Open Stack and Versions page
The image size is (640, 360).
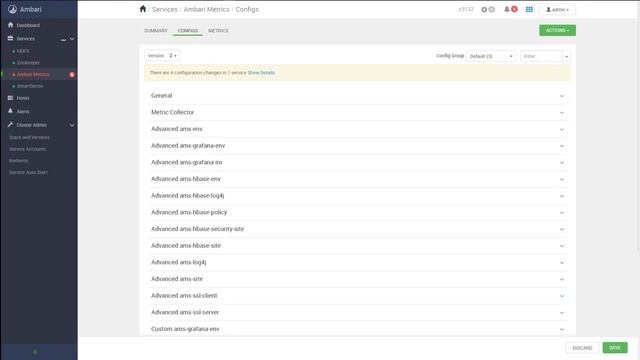pos(29,138)
